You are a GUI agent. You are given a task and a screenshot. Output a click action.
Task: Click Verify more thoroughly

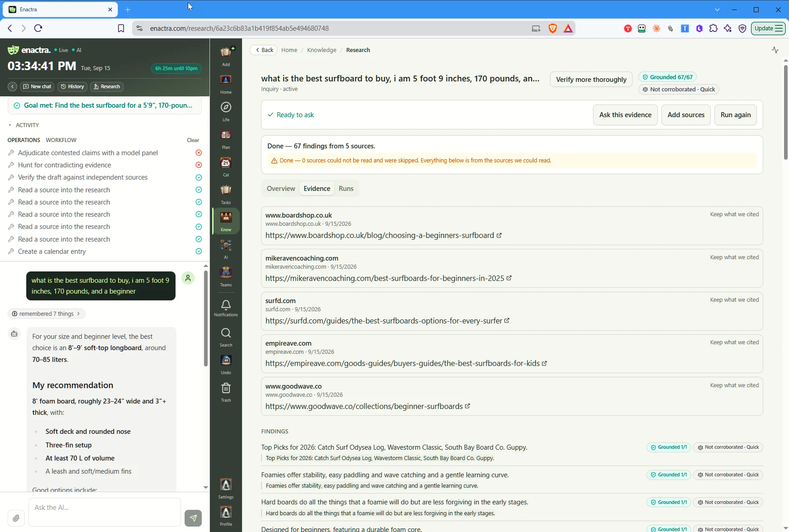tap(591, 79)
